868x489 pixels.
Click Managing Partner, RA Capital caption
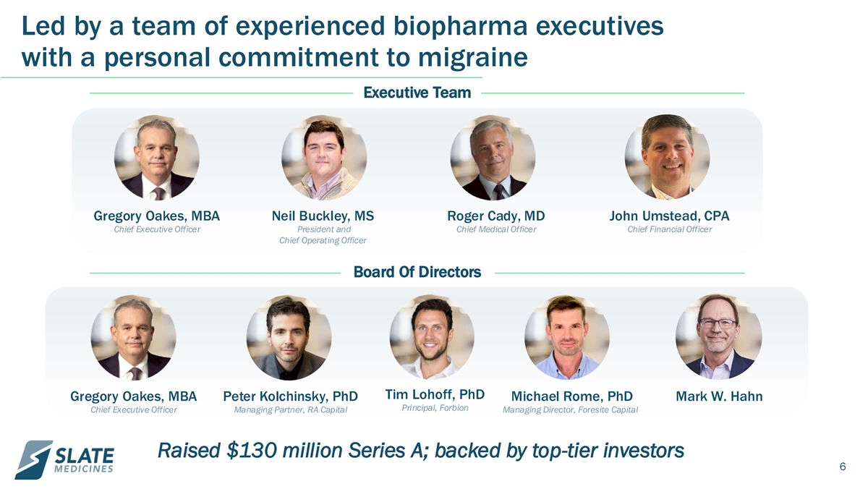pyautogui.click(x=291, y=410)
